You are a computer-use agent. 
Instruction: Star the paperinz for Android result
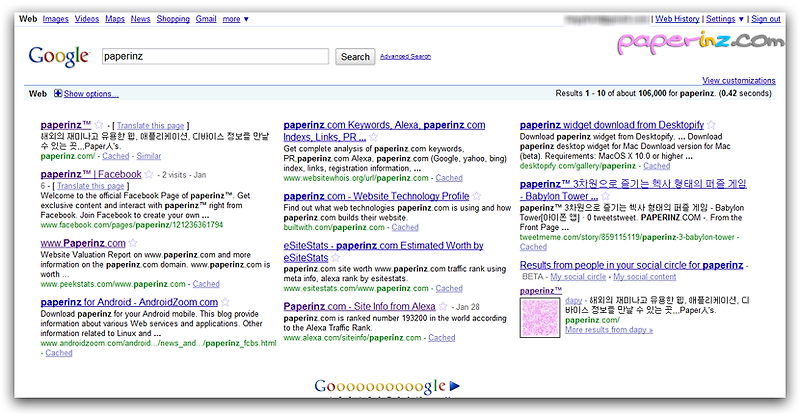pos(225,302)
